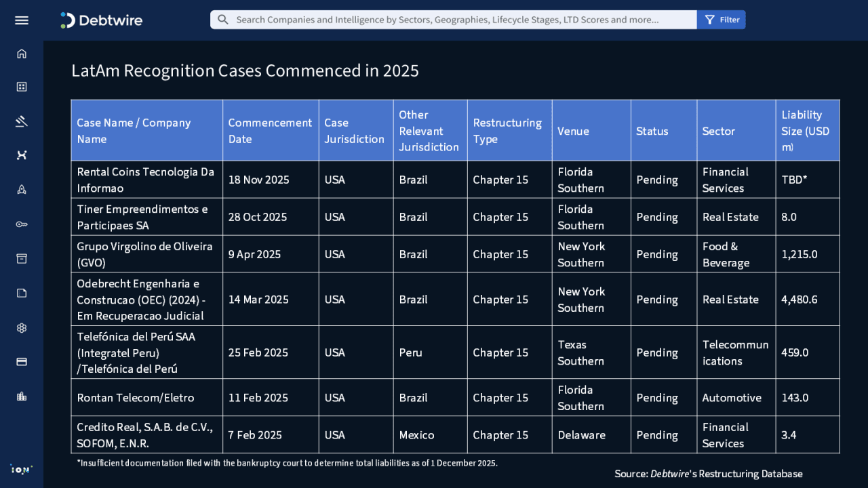
Task: Click the buildings icon in sidebar
Action: (22, 396)
